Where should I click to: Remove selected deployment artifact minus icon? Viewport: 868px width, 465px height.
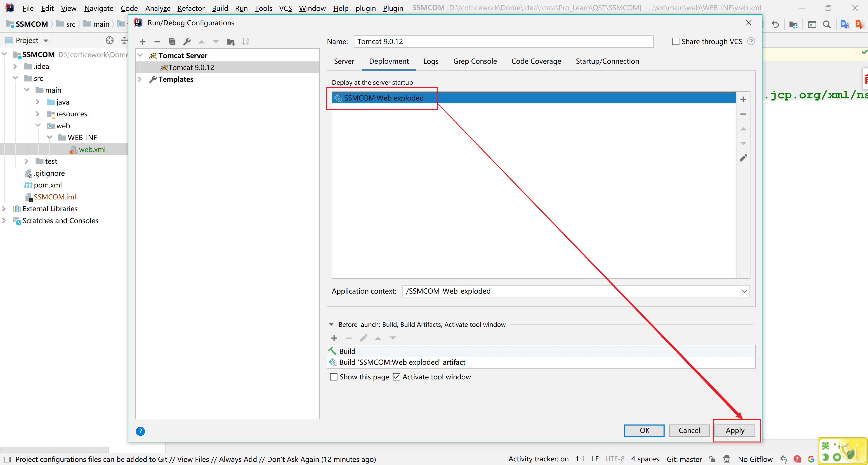pos(743,114)
